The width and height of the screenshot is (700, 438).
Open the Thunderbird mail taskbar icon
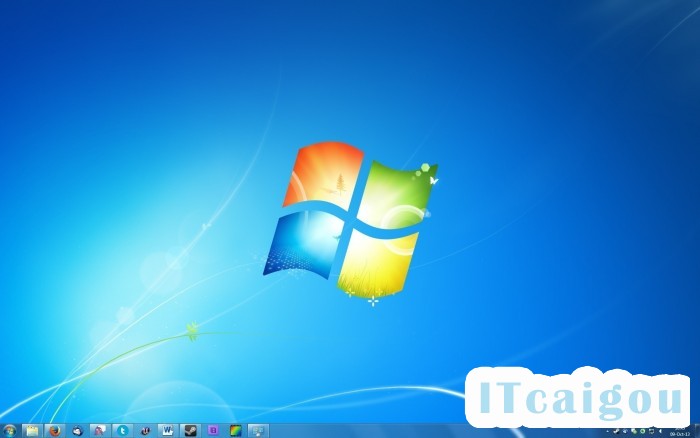[78, 431]
